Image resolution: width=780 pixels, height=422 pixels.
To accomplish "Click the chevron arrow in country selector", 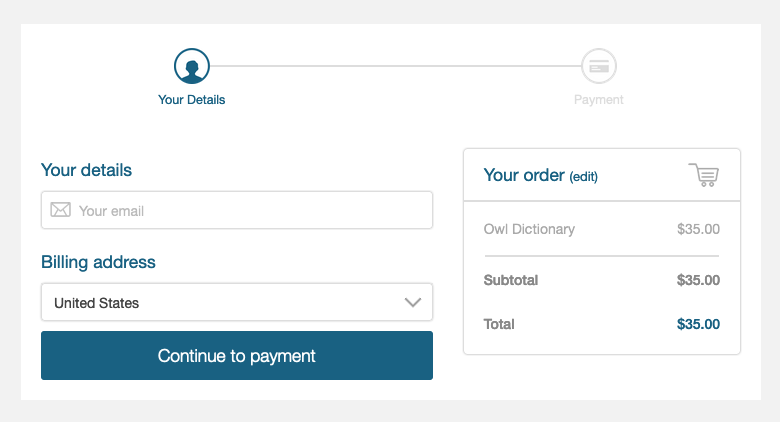I will pyautogui.click(x=413, y=302).
